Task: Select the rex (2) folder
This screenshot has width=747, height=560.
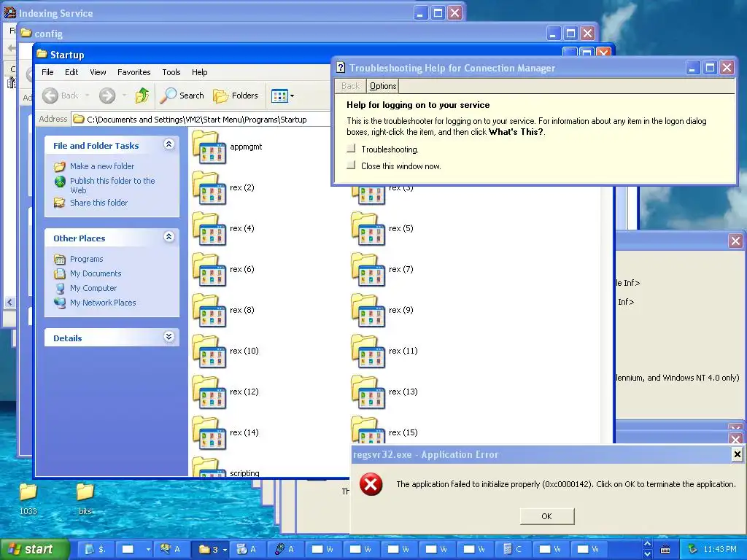Action: [209, 187]
